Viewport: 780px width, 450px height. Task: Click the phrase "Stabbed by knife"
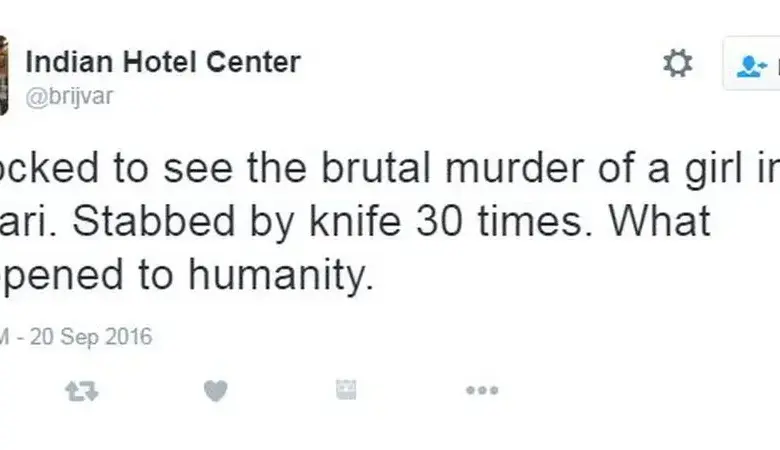tap(206, 223)
